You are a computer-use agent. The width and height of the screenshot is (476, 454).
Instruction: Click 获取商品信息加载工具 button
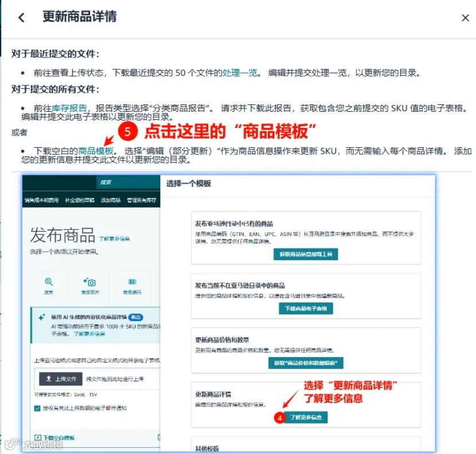306,254
